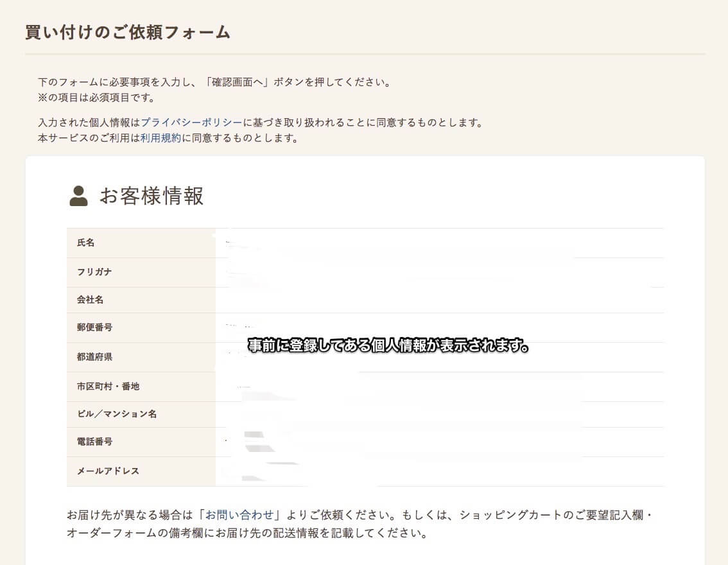Open the プライバシーポリシー link
728x565 pixels.
click(x=191, y=122)
